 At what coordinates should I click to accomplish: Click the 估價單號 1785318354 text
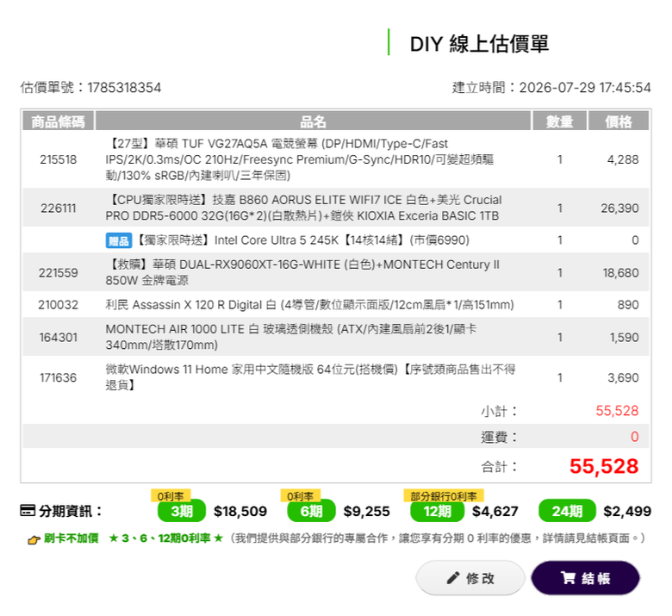click(x=90, y=88)
